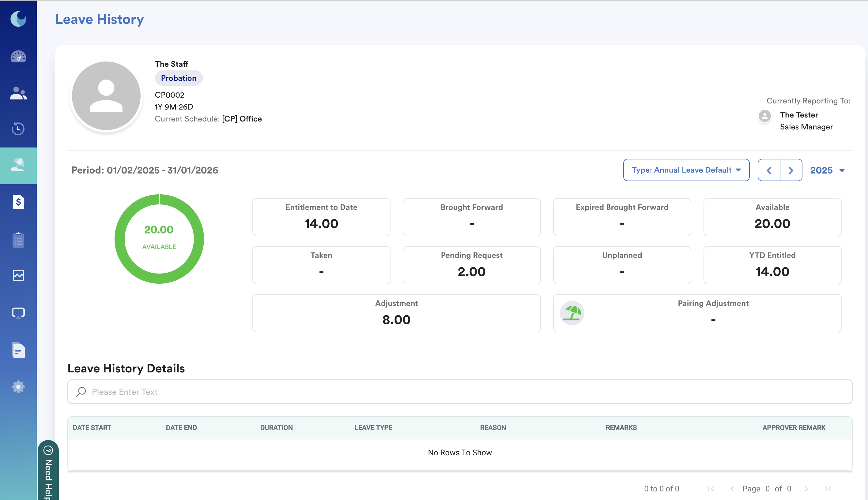
Task: Expand the Type: Annual Leave Default dropdown
Action: (686, 170)
